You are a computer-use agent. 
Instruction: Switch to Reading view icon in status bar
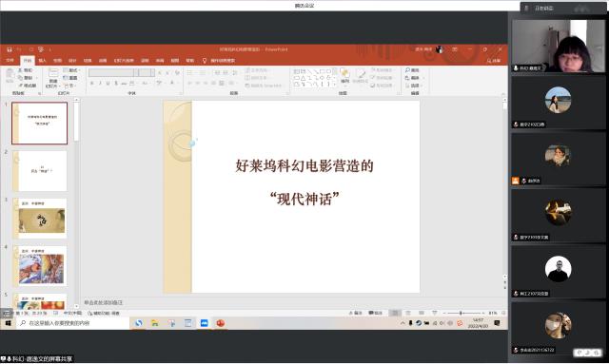click(421, 313)
